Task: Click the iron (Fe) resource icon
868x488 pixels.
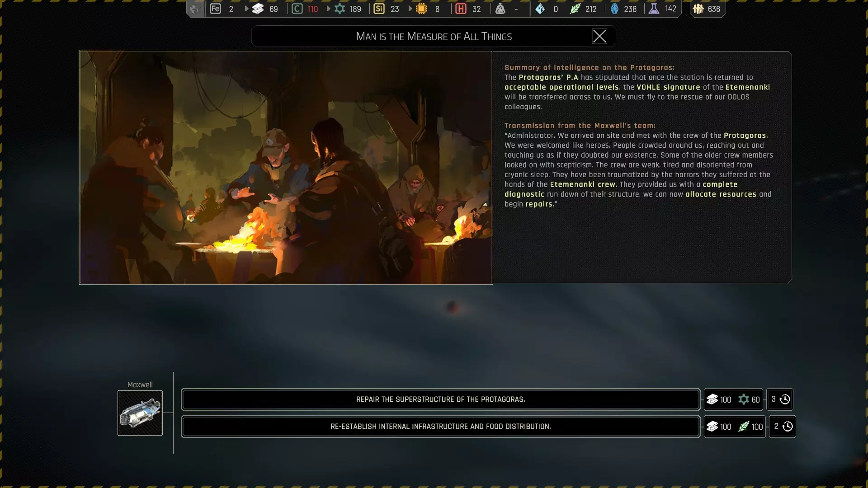Action: click(x=215, y=9)
